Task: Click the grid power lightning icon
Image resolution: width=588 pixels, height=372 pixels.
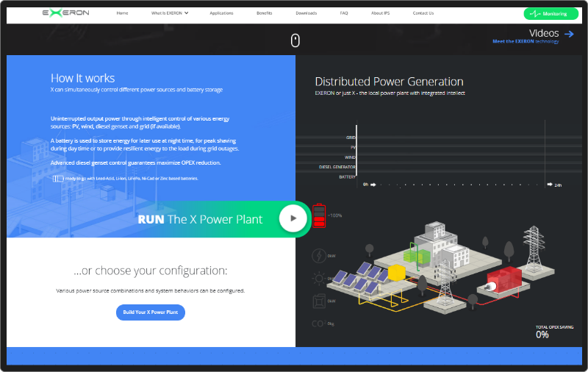Action: tap(319, 256)
